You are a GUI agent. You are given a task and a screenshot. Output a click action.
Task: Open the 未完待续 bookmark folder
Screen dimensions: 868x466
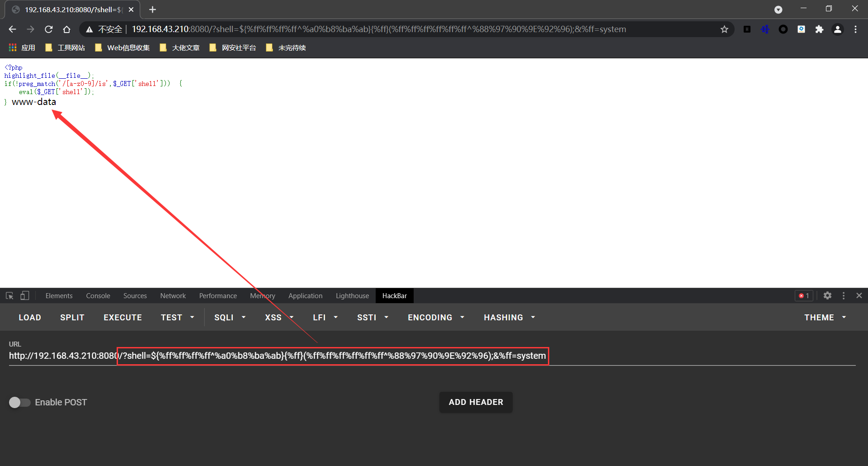point(286,48)
